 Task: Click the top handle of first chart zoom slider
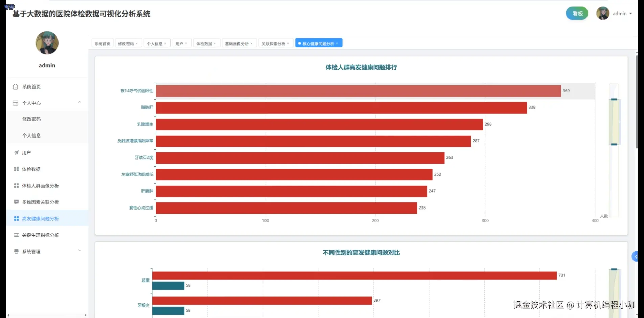pyautogui.click(x=614, y=99)
